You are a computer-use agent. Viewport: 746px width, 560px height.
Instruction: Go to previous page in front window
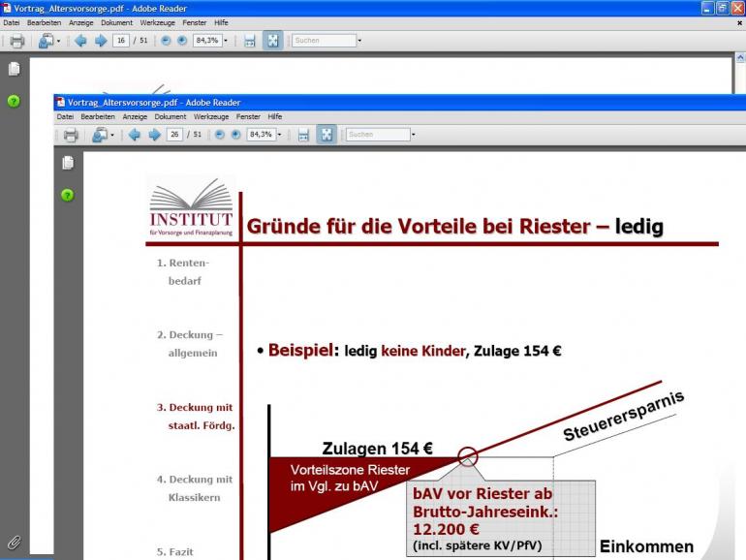coord(135,135)
